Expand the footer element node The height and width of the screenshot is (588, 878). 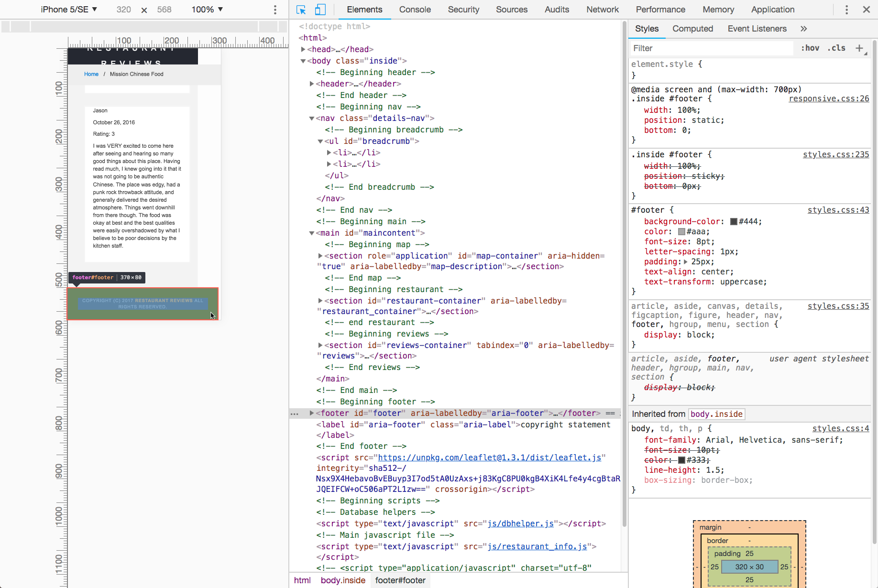click(x=312, y=413)
